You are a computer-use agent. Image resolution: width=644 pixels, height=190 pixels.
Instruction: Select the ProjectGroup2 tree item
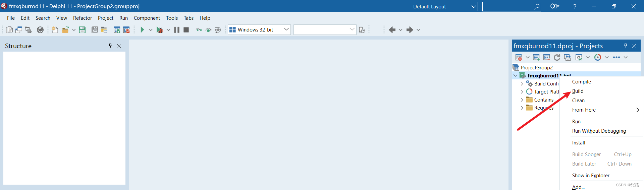coord(537,68)
